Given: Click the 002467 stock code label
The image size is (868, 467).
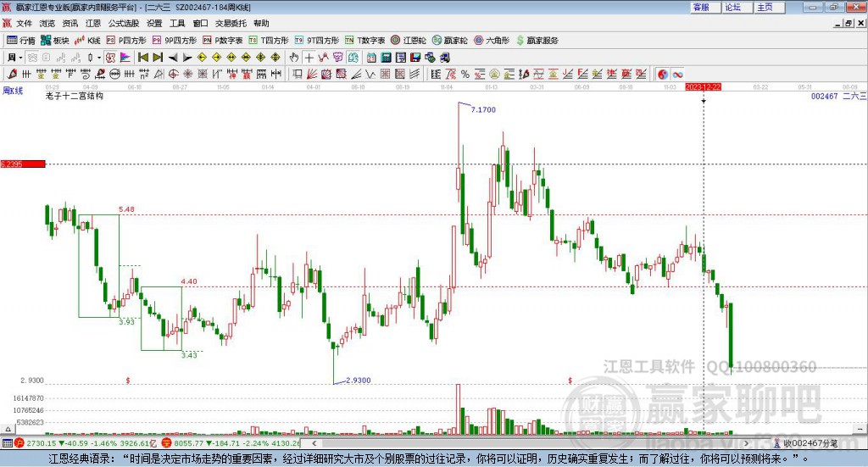Looking at the screenshot, I should [824, 97].
